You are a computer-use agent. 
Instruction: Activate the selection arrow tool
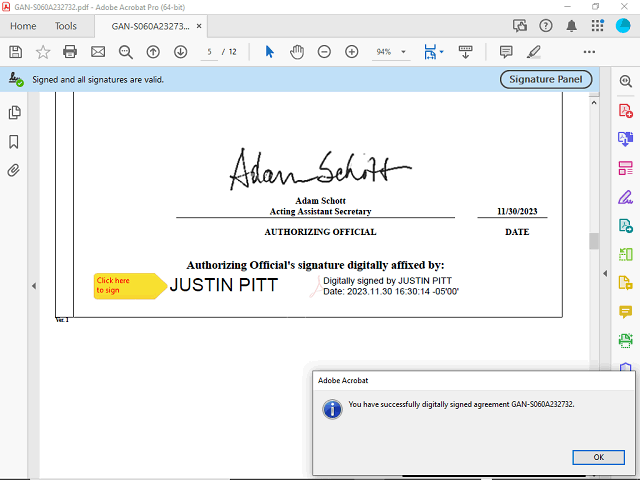pyautogui.click(x=269, y=52)
